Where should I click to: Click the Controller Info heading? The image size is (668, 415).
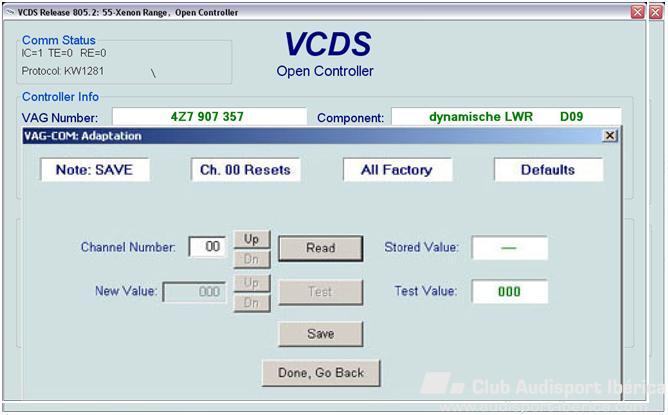tap(60, 97)
